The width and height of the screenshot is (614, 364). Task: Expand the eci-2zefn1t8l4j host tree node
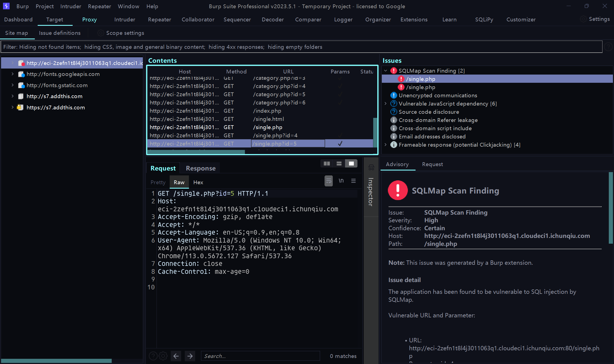tap(12, 63)
